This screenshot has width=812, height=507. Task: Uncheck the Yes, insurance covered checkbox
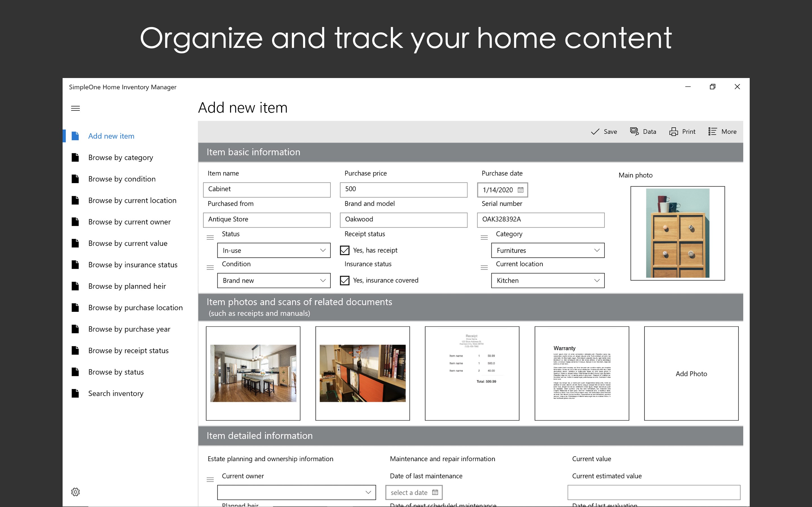pyautogui.click(x=345, y=280)
